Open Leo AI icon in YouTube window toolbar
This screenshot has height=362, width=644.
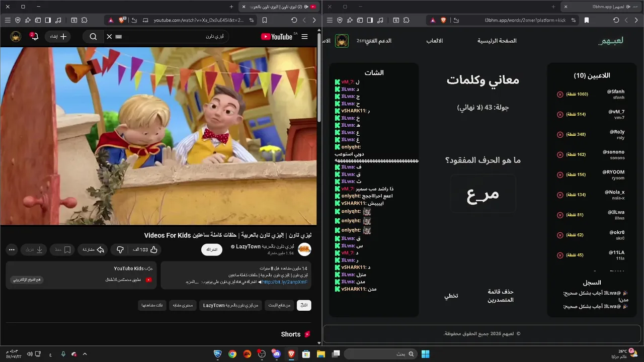(28, 20)
